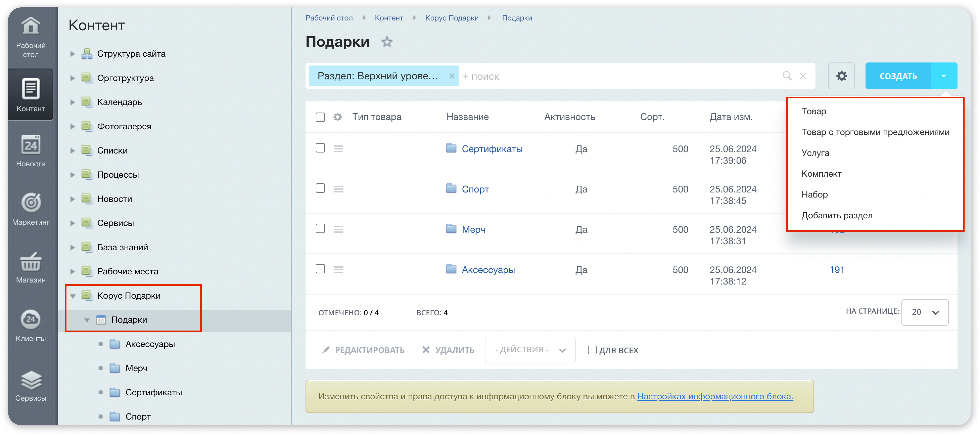Toggle the select-all rows checkbox
This screenshot has width=980, height=435.
click(x=320, y=117)
